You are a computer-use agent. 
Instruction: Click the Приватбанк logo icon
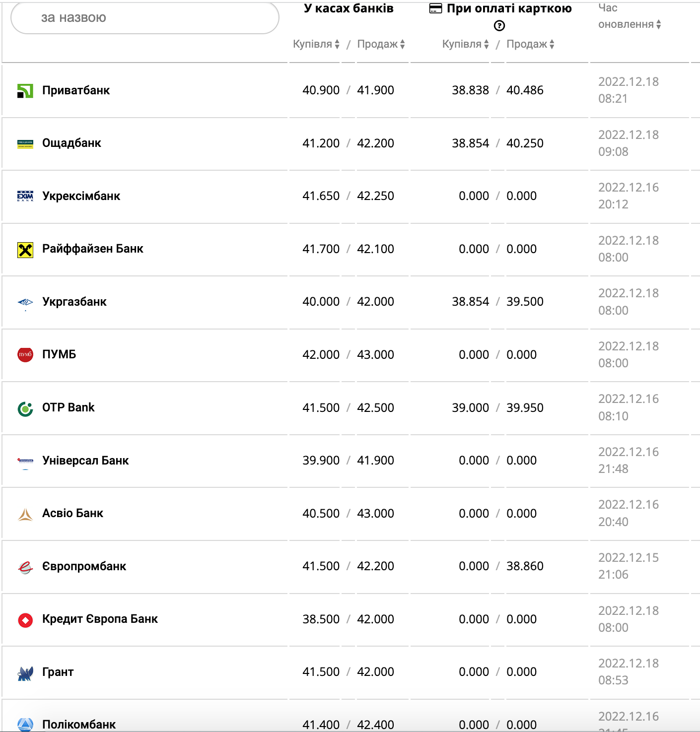click(25, 91)
